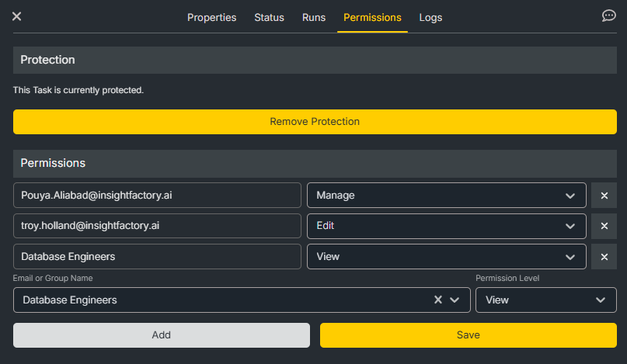The image size is (627, 364).
Task: Remove Database Engineers permission row
Action: (x=604, y=257)
